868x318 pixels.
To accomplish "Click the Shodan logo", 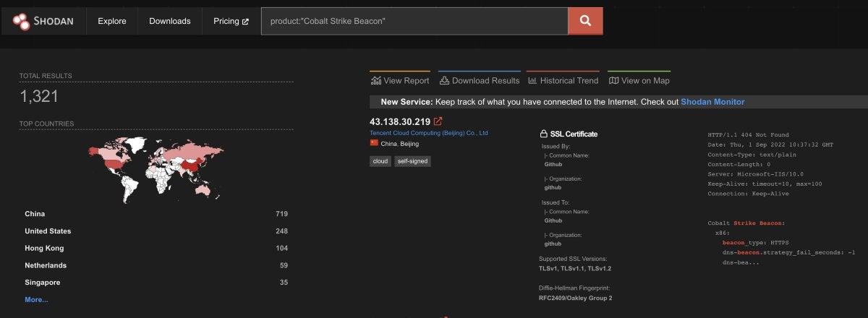I will point(43,22).
